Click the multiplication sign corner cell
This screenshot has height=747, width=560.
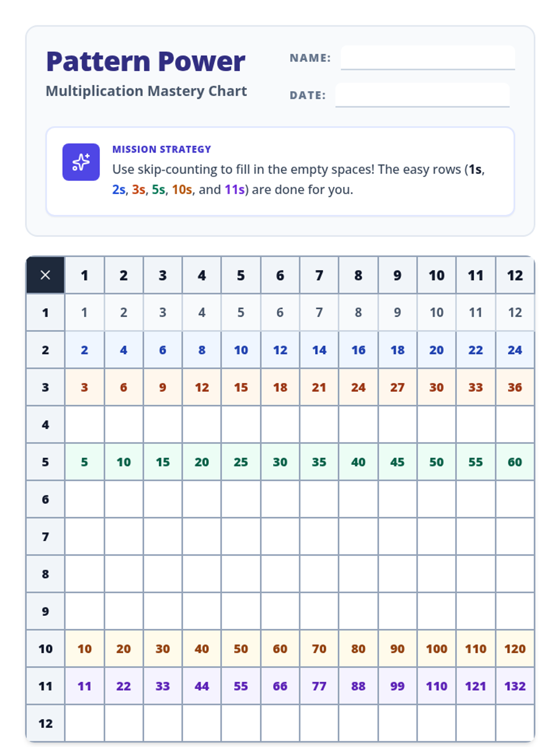pyautogui.click(x=45, y=275)
